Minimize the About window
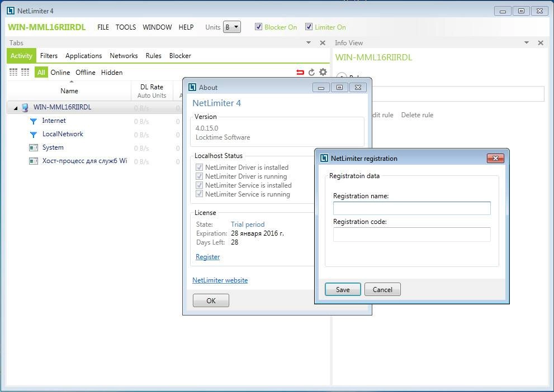 point(321,87)
